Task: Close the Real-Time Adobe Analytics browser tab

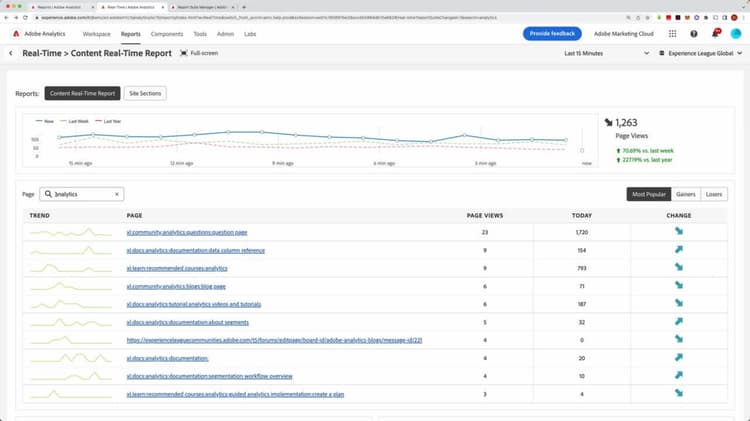Action: (x=163, y=7)
